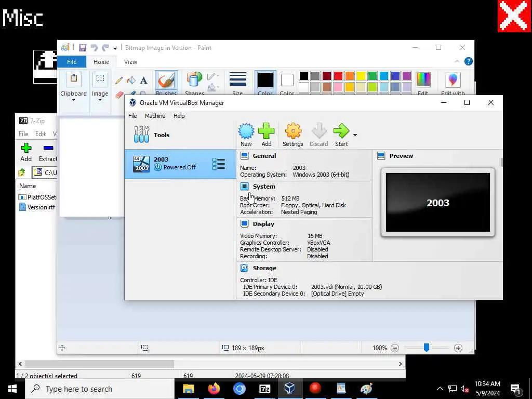Open the 2003 machine tools menu list icon
Viewport: 532px width, 399px height.
[x=219, y=164]
